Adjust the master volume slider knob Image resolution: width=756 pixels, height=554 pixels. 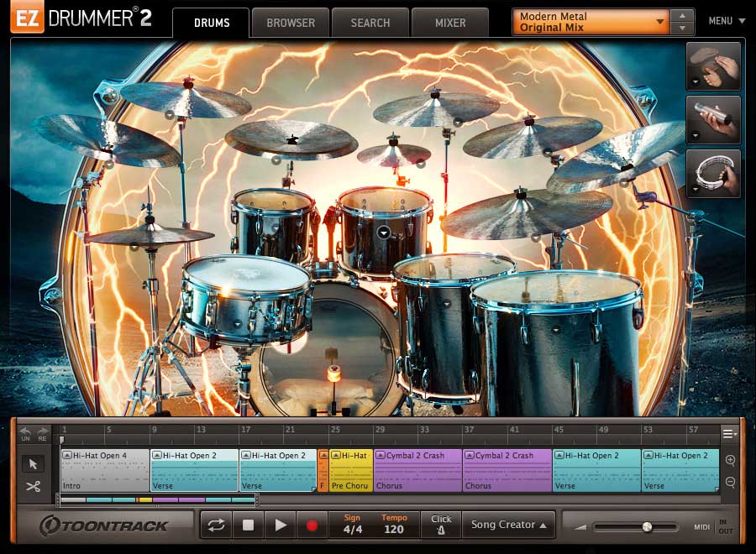tap(647, 526)
